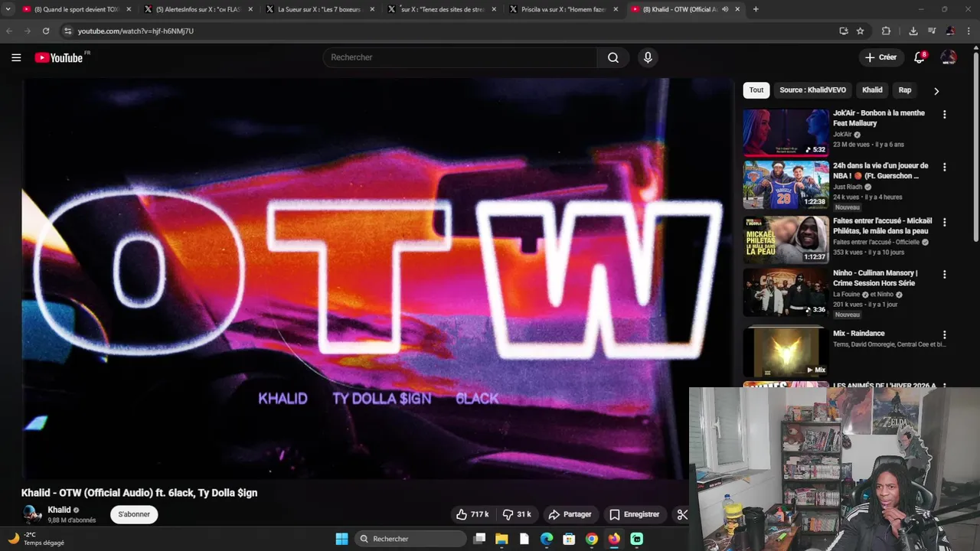980x551 pixels.
Task: Click the install/cast icon in address bar
Action: click(843, 31)
